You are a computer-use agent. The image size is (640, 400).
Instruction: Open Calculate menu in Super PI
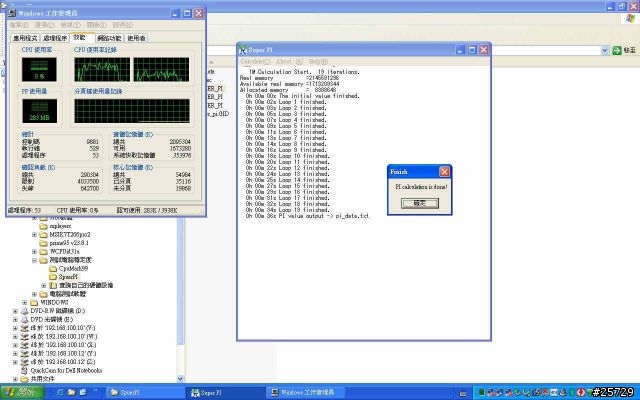255,62
